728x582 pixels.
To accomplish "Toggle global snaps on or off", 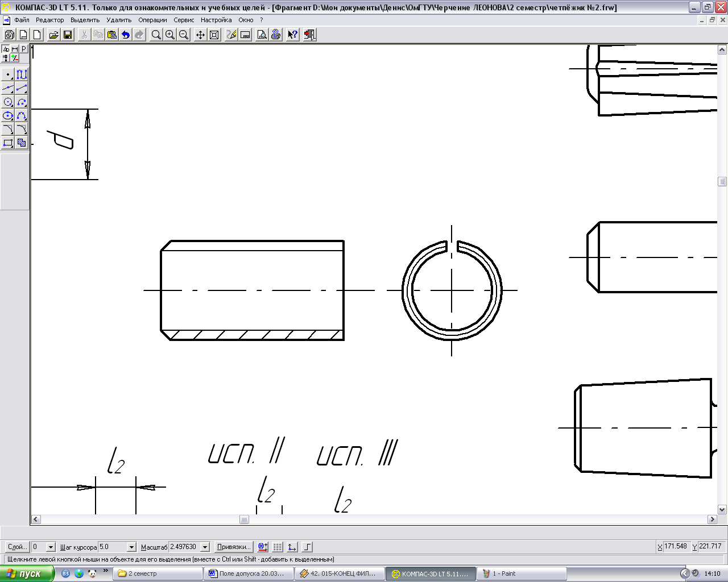I will click(263, 547).
